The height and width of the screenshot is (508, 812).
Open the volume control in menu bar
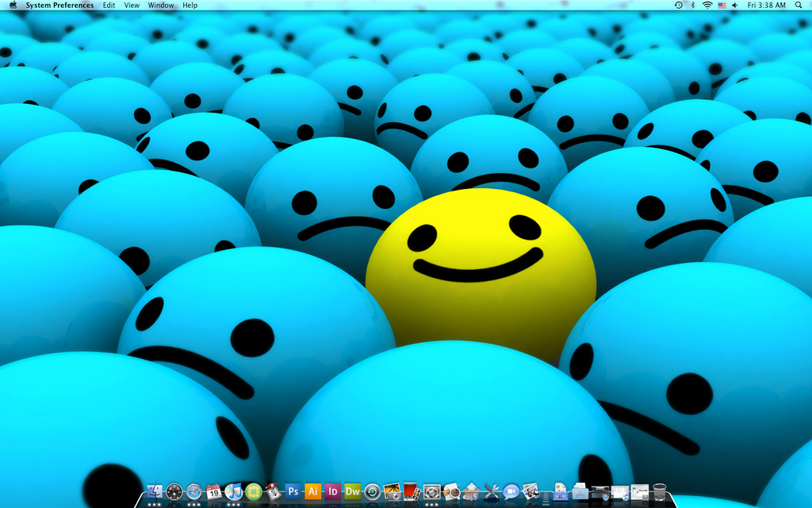click(x=734, y=6)
